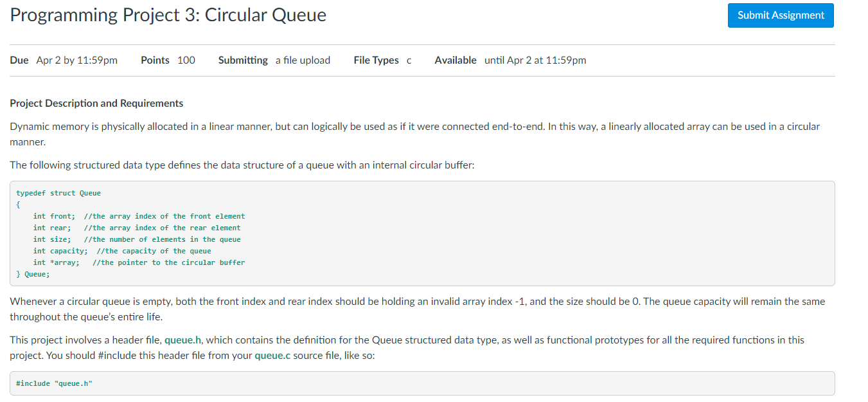Click the int front code line
This screenshot has height=402, width=868.
click(x=139, y=216)
